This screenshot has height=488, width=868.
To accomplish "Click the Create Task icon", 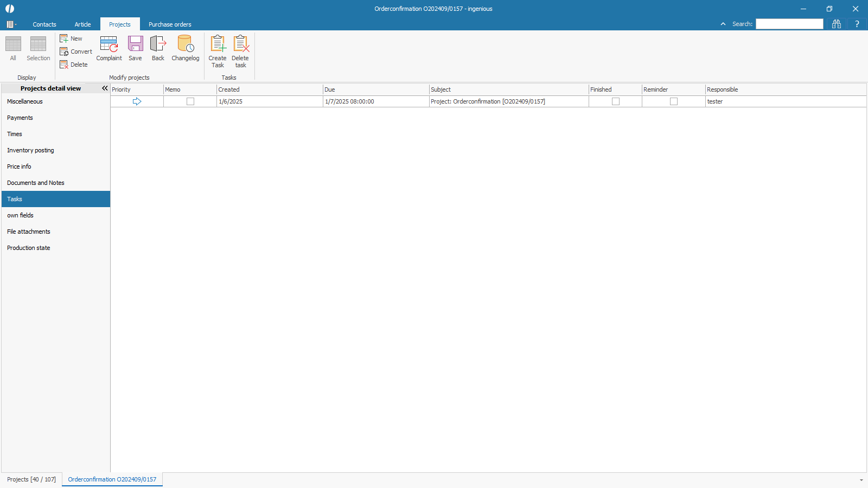I will (x=218, y=44).
